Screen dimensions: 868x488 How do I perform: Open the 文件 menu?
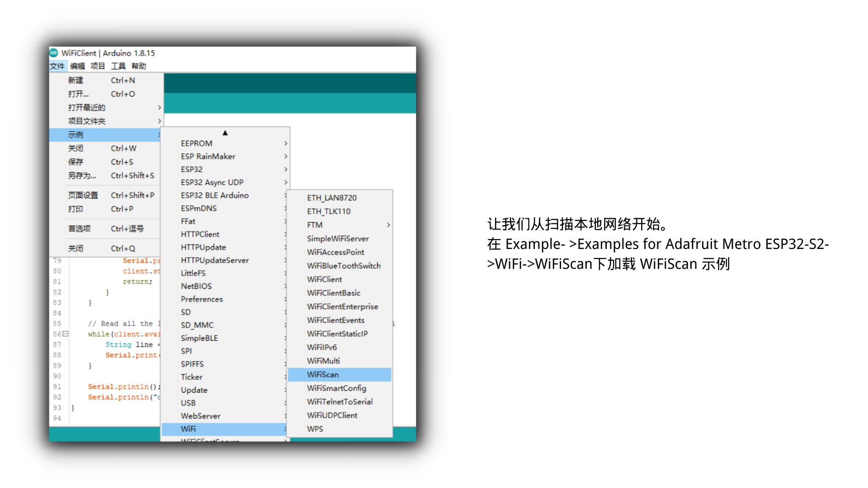pos(57,66)
